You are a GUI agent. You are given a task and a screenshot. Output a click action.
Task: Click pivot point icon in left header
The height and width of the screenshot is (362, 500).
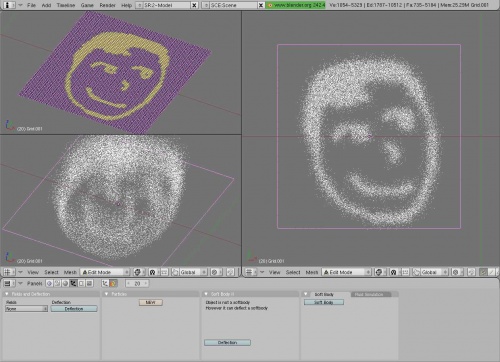(153, 272)
